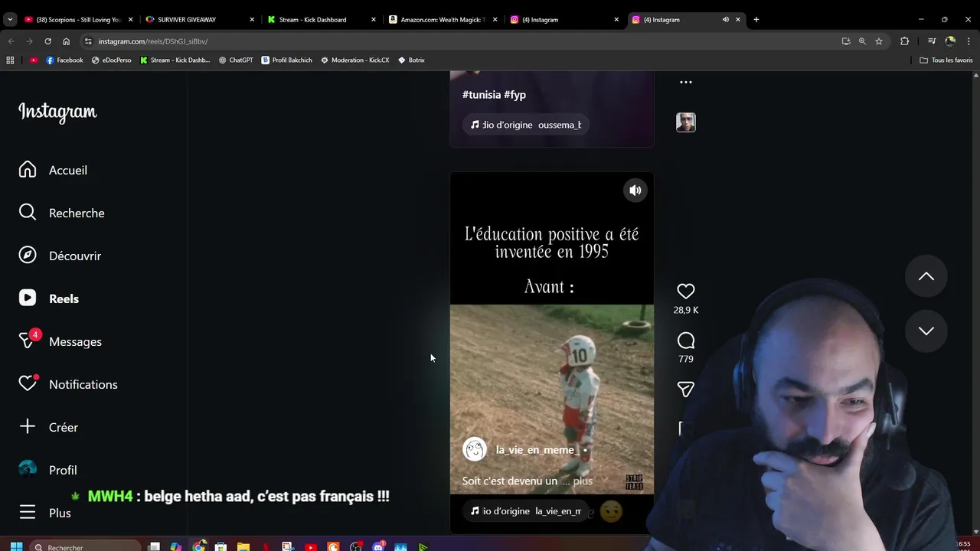Open Profil page from sidebar
The width and height of the screenshot is (980, 551).
(x=47, y=470)
